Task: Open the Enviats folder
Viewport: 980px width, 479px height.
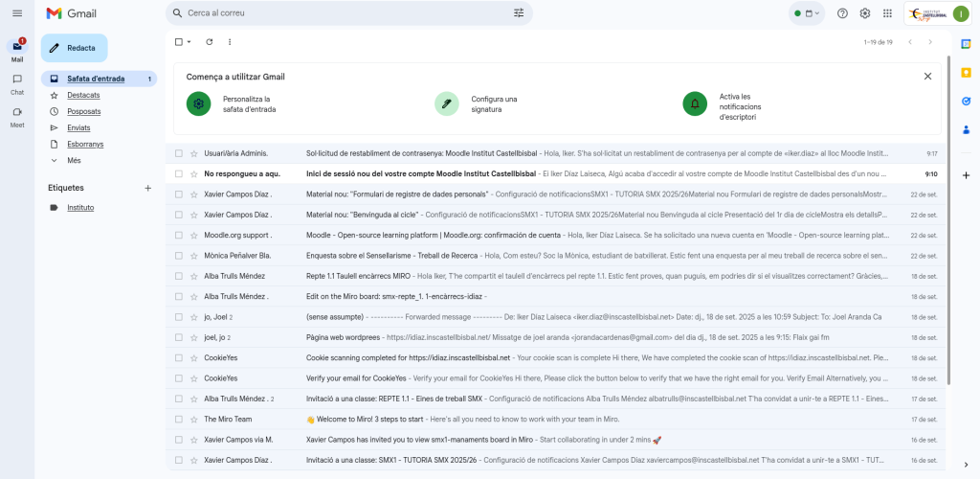Action: pyautogui.click(x=78, y=127)
